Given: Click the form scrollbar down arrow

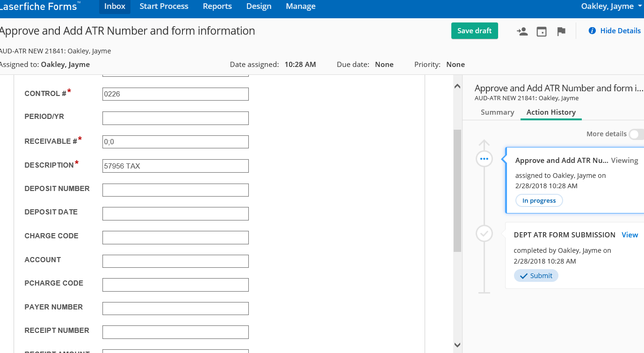Looking at the screenshot, I should coord(457,345).
